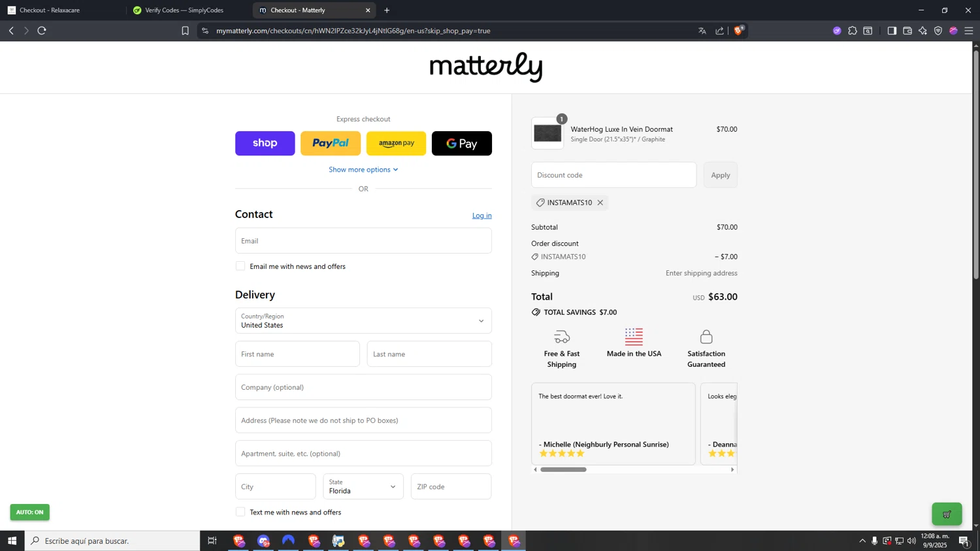This screenshot has width=980, height=551.
Task: Choose PayPal express checkout
Action: click(331, 143)
